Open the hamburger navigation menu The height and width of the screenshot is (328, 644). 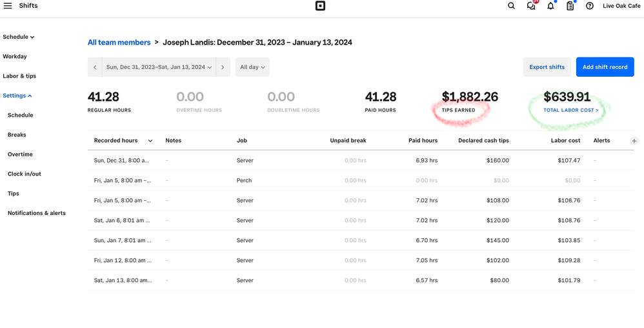tap(8, 6)
